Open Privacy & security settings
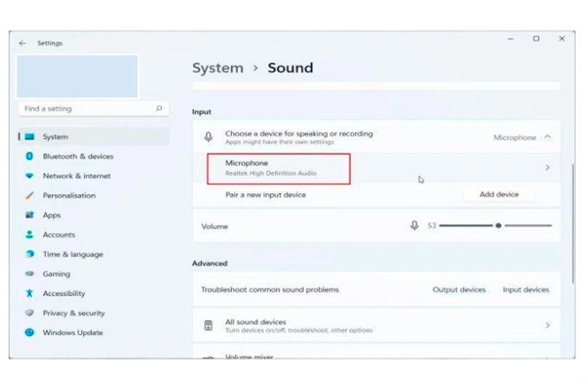This screenshot has width=588, height=392. (73, 313)
